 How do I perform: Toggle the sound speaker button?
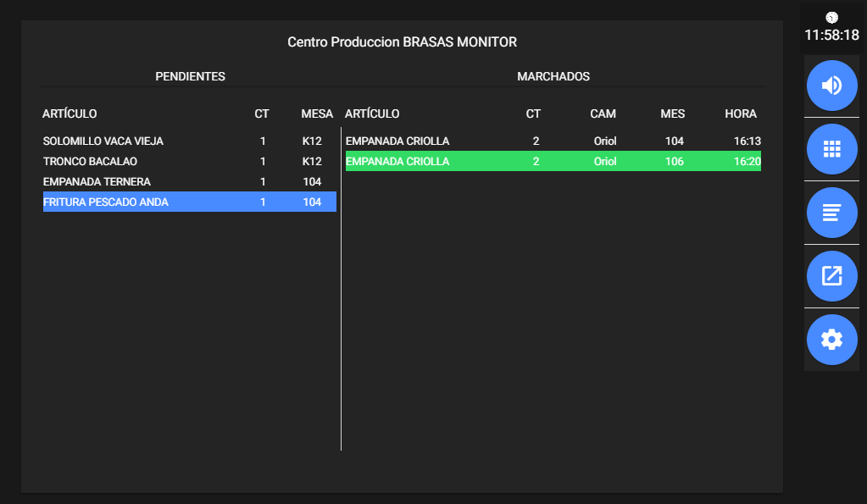831,86
